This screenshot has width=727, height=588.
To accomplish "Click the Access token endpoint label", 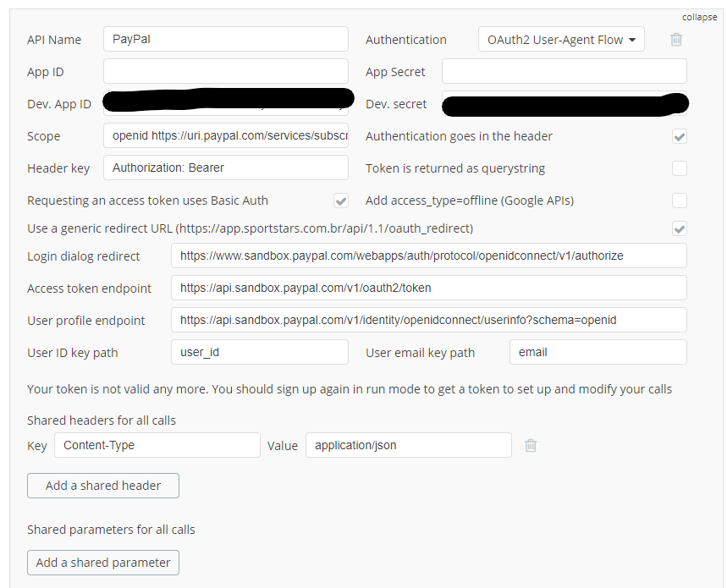I will point(89,289).
